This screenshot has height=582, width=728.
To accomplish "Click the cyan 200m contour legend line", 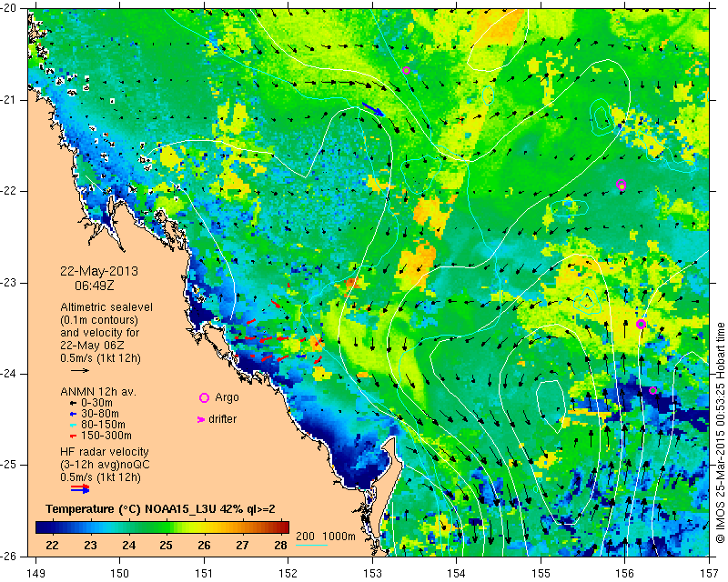I will tap(311, 545).
